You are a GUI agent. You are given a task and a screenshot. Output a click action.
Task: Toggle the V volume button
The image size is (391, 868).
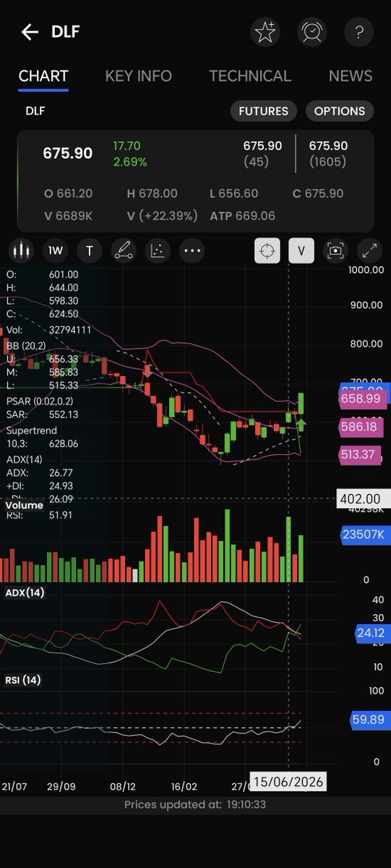click(301, 251)
